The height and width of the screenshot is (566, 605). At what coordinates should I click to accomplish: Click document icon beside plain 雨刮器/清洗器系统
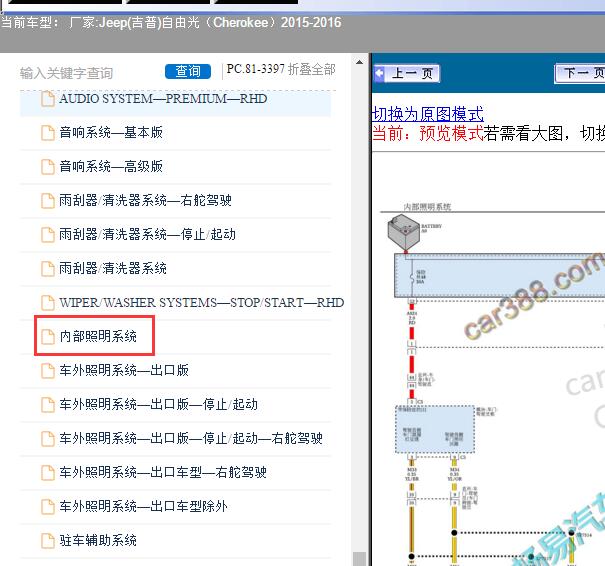(x=48, y=269)
